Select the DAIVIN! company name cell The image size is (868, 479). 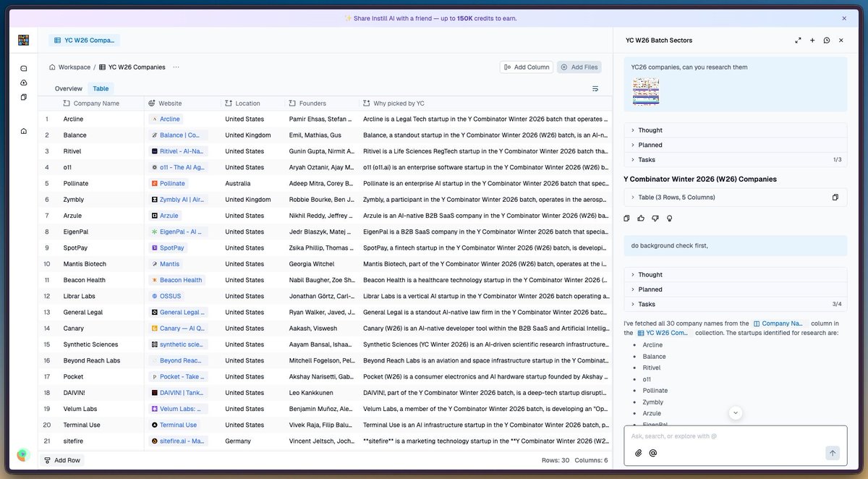click(x=102, y=393)
